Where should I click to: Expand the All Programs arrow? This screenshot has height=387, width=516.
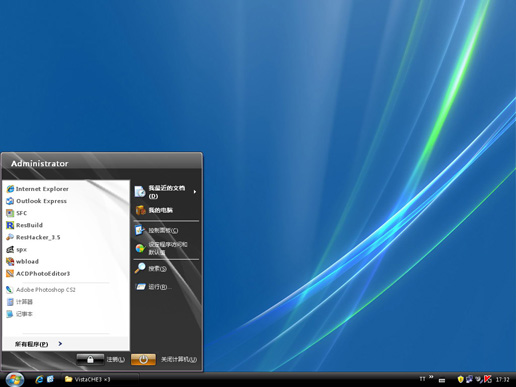pos(60,344)
